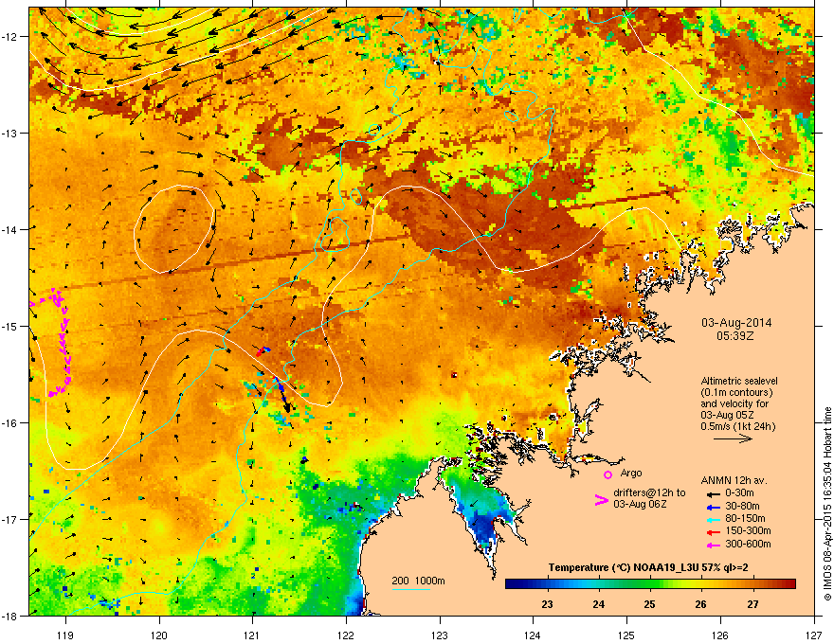Viewport: 834px width, 644px height.
Task: Click the longitude axis label 119
Action: 65,635
